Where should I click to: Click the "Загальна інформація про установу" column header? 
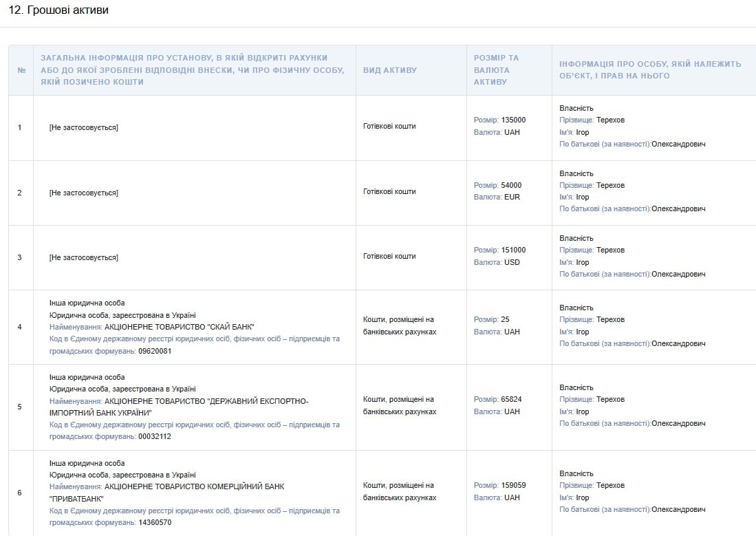pos(184,70)
